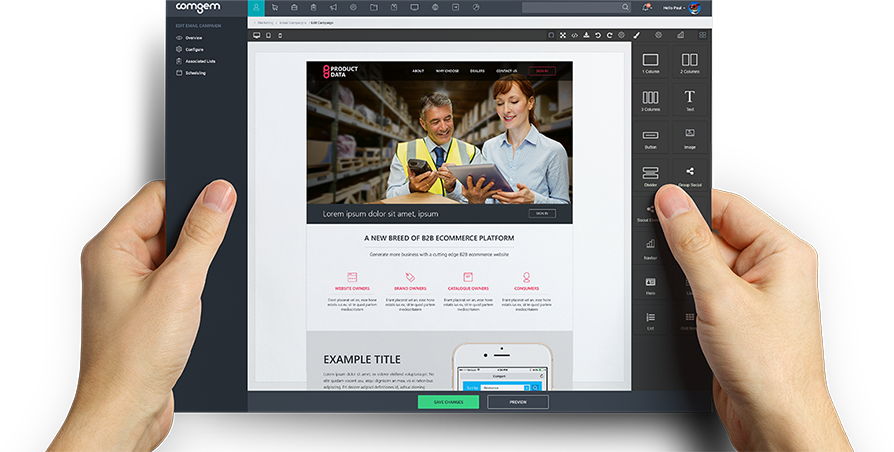Go to Email Campaigns breadcrumb
This screenshot has height=452, width=894.
pos(292,23)
